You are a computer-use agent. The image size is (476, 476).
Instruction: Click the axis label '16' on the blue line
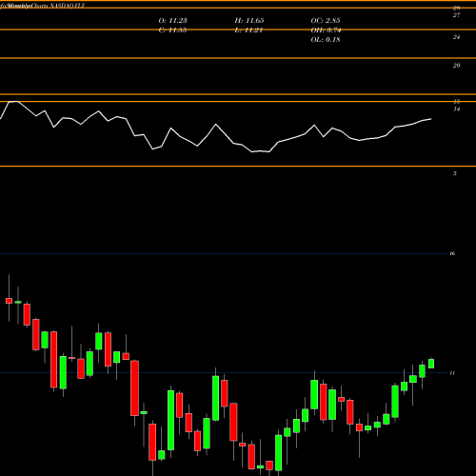click(x=452, y=253)
